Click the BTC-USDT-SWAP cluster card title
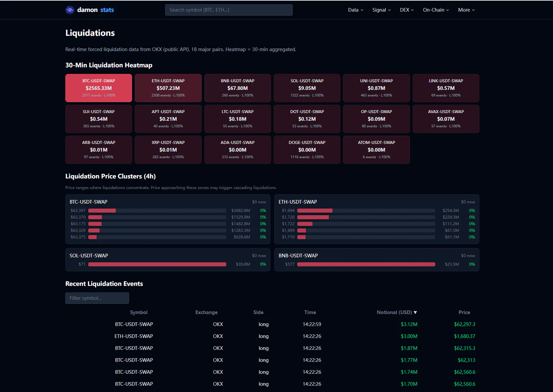Screen dimensions: 553x392 tap(89, 202)
